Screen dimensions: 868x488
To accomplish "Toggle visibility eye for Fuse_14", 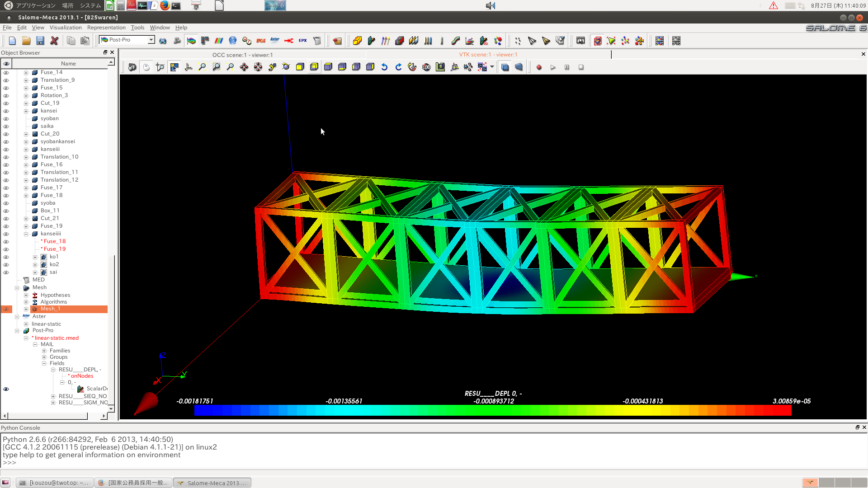I will coord(6,72).
